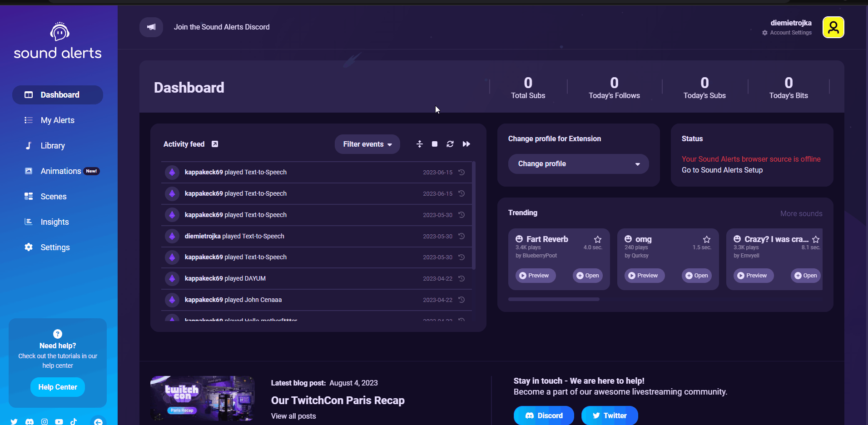Click the Trending horizontal scrollbar
Viewport: 868px width, 425px height.
554,299
